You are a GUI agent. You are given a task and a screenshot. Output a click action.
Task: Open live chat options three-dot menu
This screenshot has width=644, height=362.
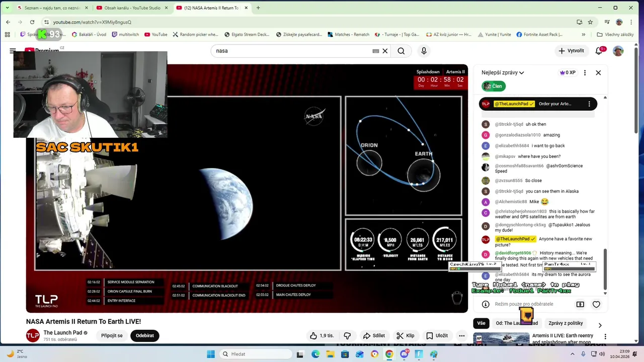click(x=585, y=72)
